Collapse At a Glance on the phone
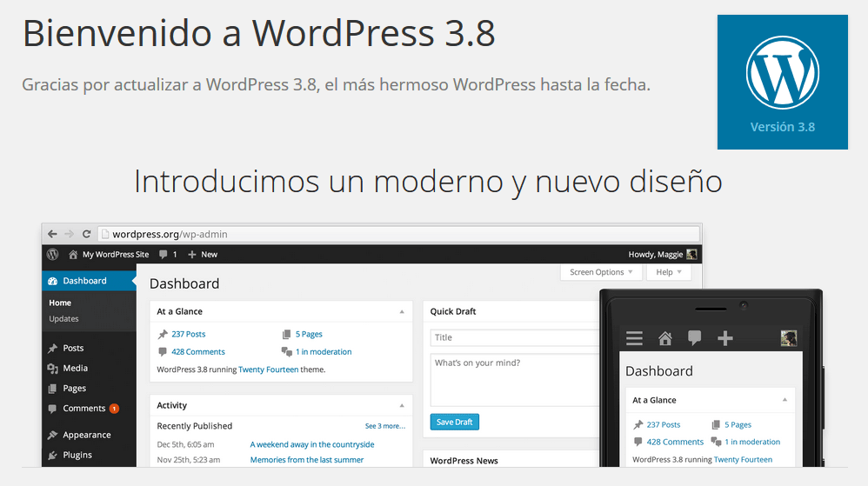This screenshot has width=868, height=486. [x=785, y=400]
